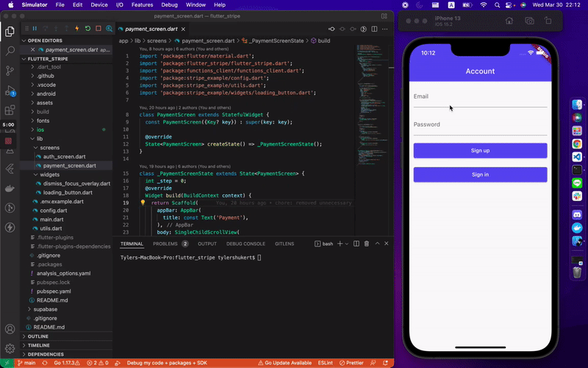The width and height of the screenshot is (588, 368).
Task: Collapse the screens folder
Action: click(49, 148)
